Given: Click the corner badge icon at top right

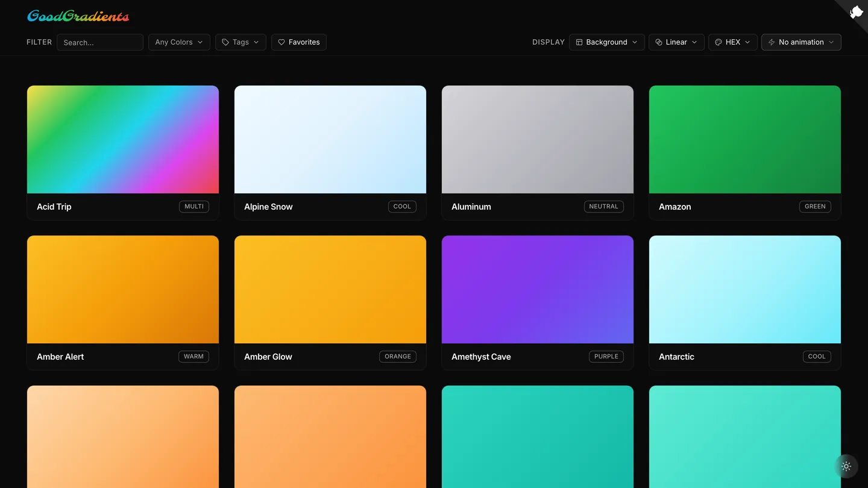Looking at the screenshot, I should click(x=856, y=12).
